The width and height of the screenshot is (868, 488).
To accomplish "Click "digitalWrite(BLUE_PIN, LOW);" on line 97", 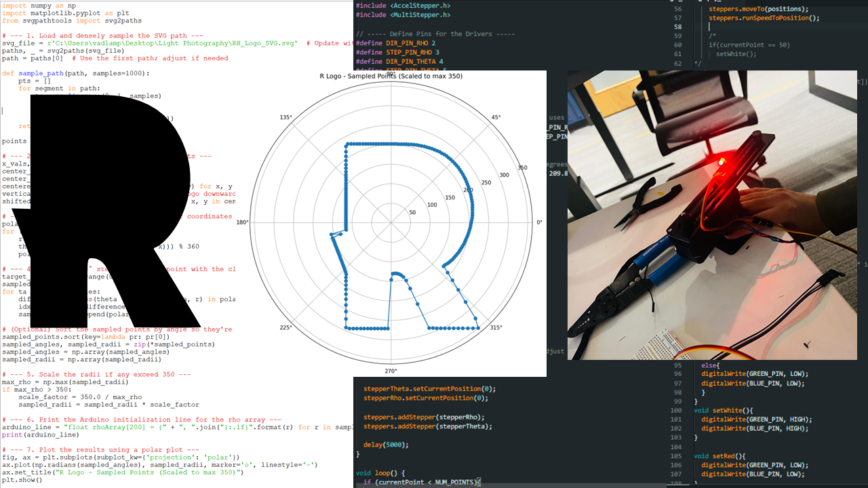I will click(753, 383).
